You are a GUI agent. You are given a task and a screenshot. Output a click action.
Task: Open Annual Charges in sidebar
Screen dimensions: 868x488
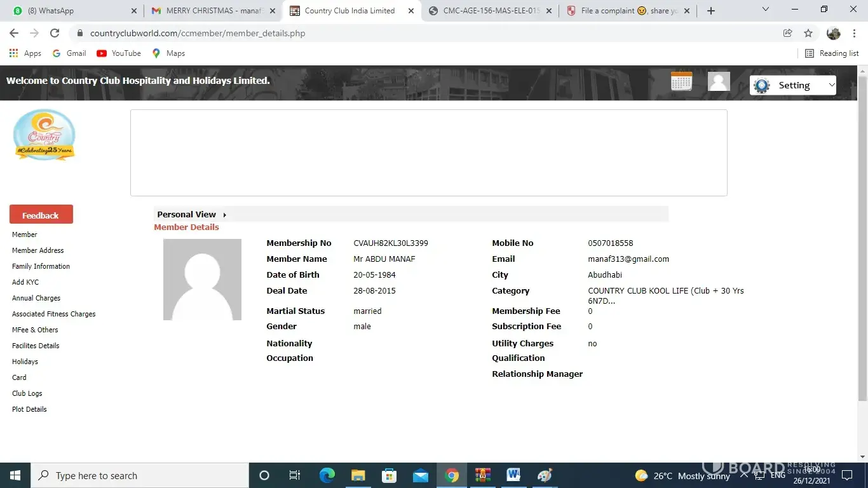[36, 298]
